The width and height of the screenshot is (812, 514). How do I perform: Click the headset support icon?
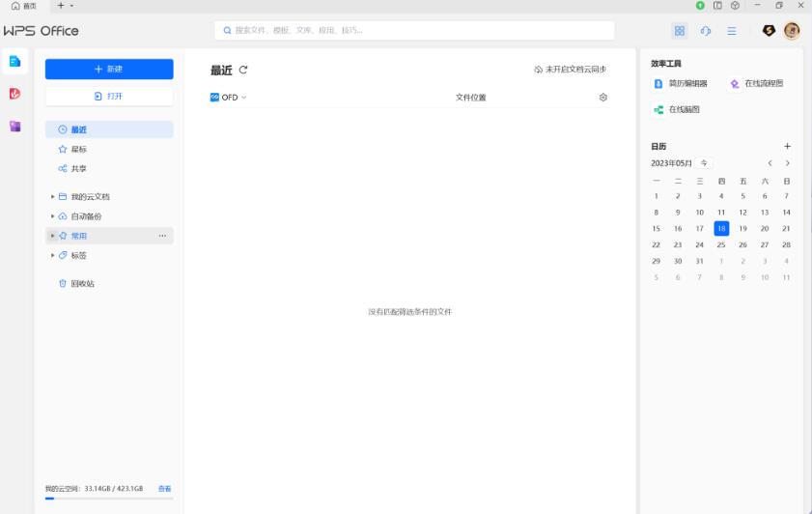click(x=706, y=31)
